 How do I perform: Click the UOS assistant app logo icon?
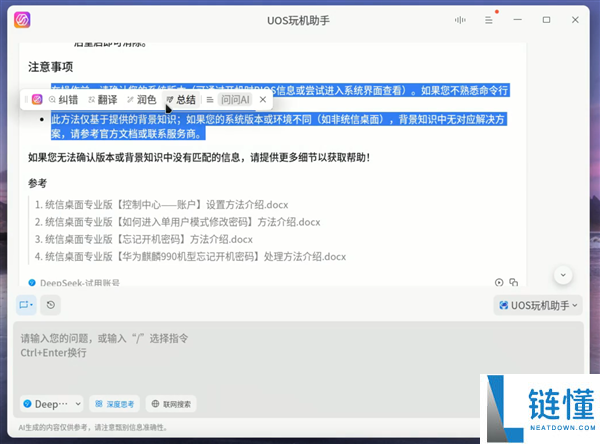tap(22, 20)
